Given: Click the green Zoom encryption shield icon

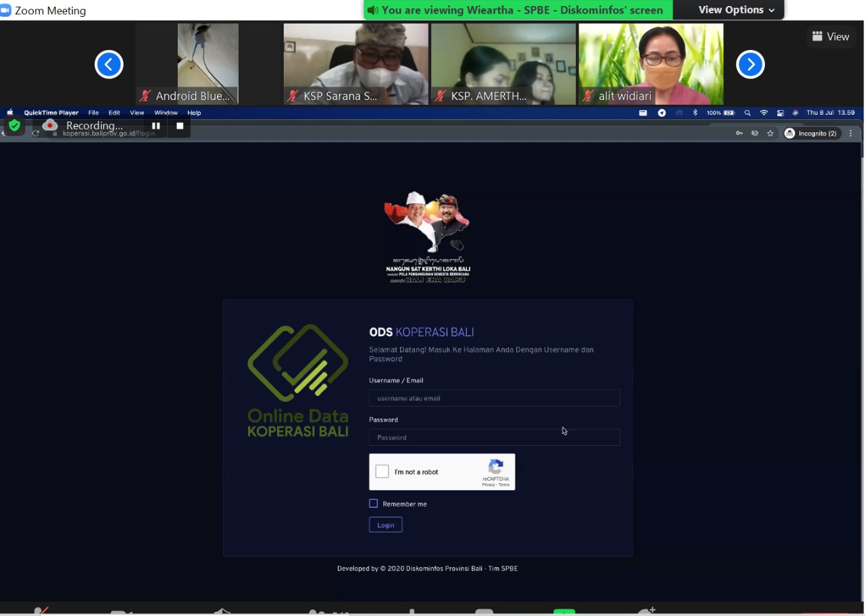Looking at the screenshot, I should tap(14, 126).
